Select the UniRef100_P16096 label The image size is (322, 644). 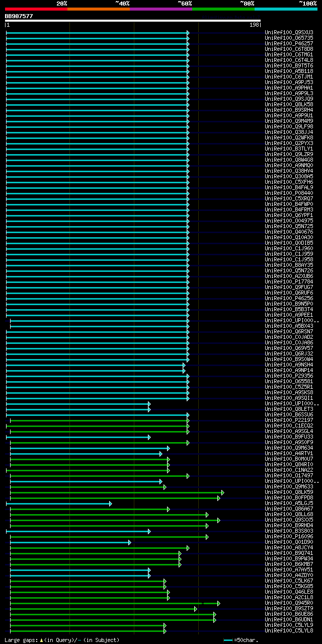click(x=289, y=536)
